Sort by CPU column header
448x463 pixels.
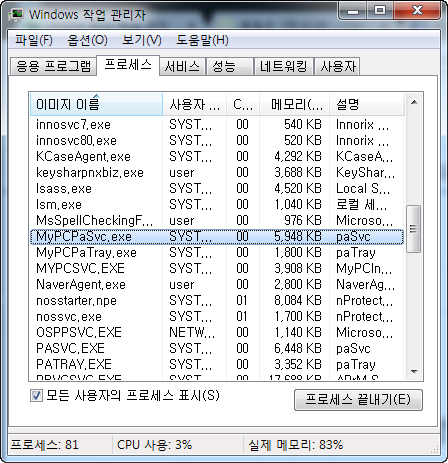coord(243,105)
